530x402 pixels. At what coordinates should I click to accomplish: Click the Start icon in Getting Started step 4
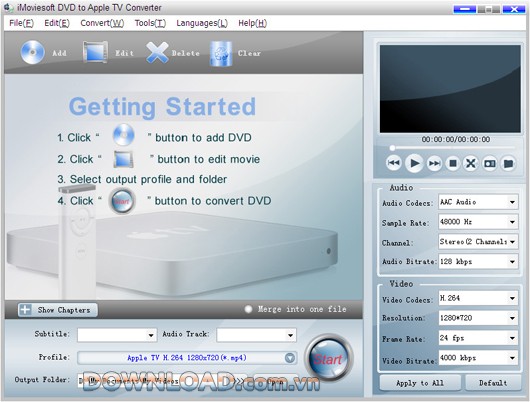tap(122, 201)
